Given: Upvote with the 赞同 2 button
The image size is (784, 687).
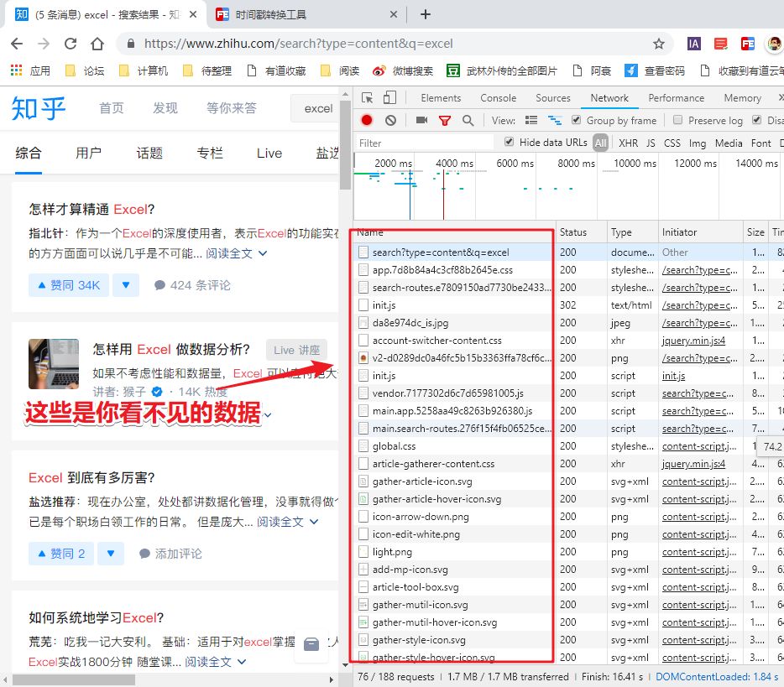Looking at the screenshot, I should pyautogui.click(x=60, y=553).
